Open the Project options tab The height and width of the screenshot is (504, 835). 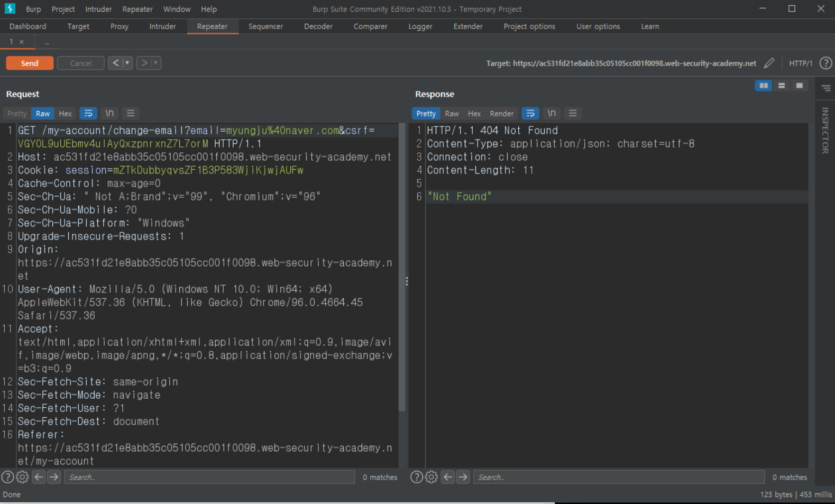[529, 26]
